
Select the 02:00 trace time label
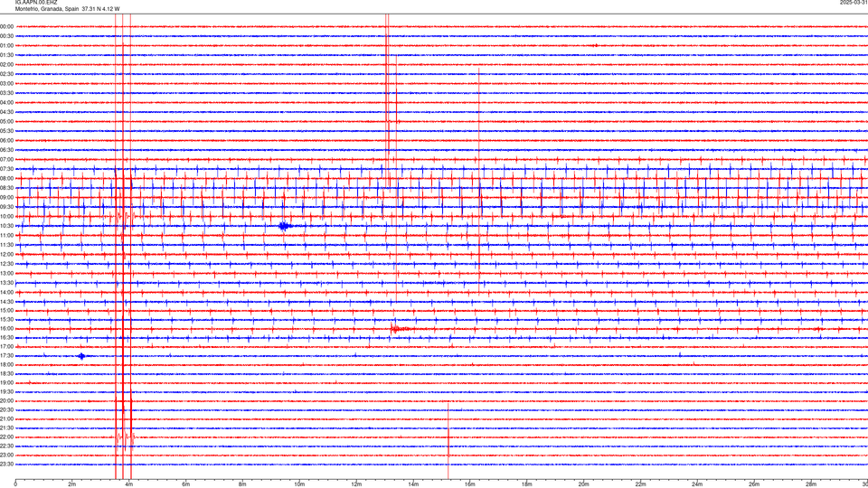pyautogui.click(x=7, y=65)
